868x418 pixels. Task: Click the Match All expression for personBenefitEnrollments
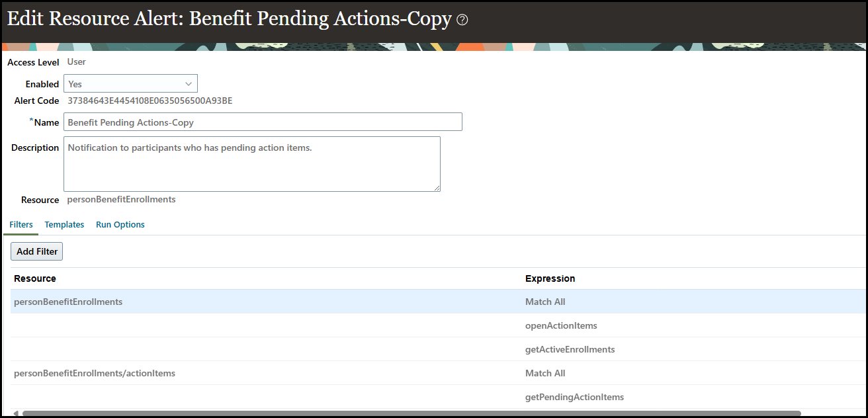click(x=545, y=302)
